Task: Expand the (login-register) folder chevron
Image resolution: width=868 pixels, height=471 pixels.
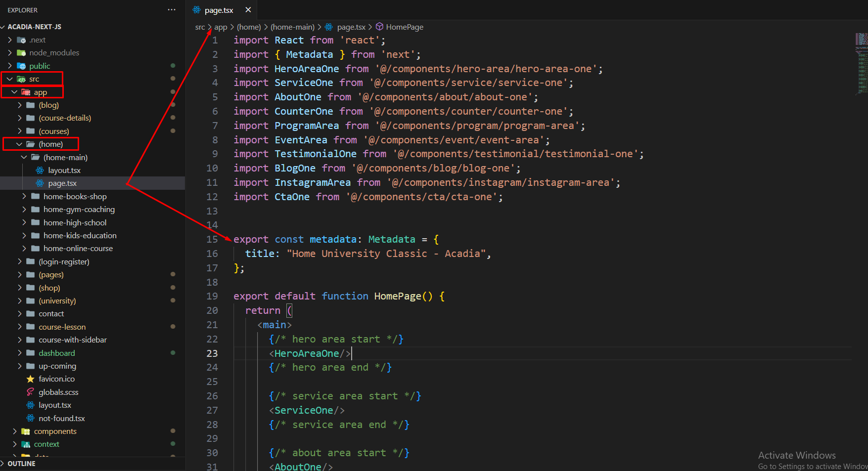Action: pos(19,261)
